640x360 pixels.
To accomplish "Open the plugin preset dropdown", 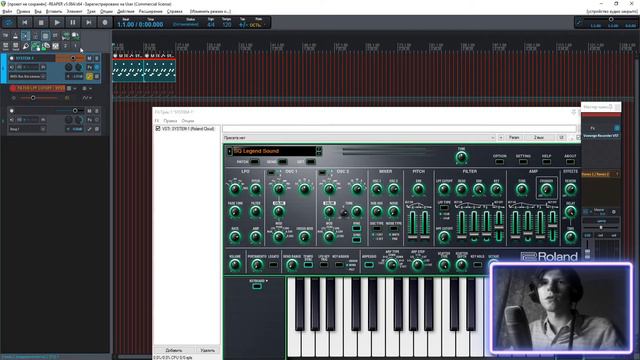I will click(x=359, y=138).
